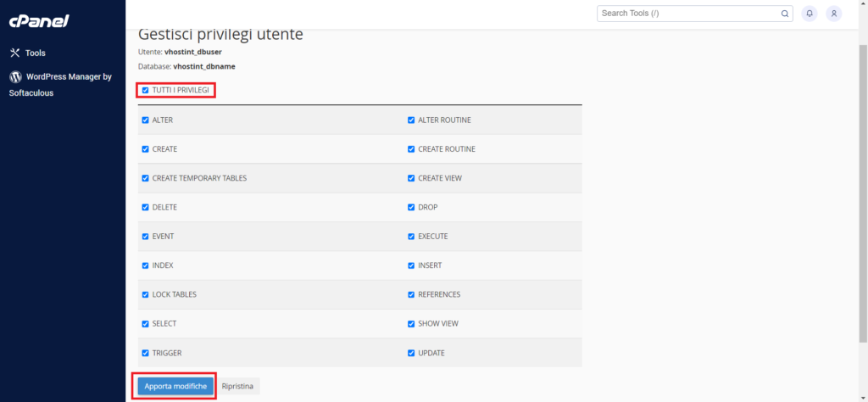Click the search magnifier icon
Image resolution: width=868 pixels, height=402 pixels.
point(784,14)
